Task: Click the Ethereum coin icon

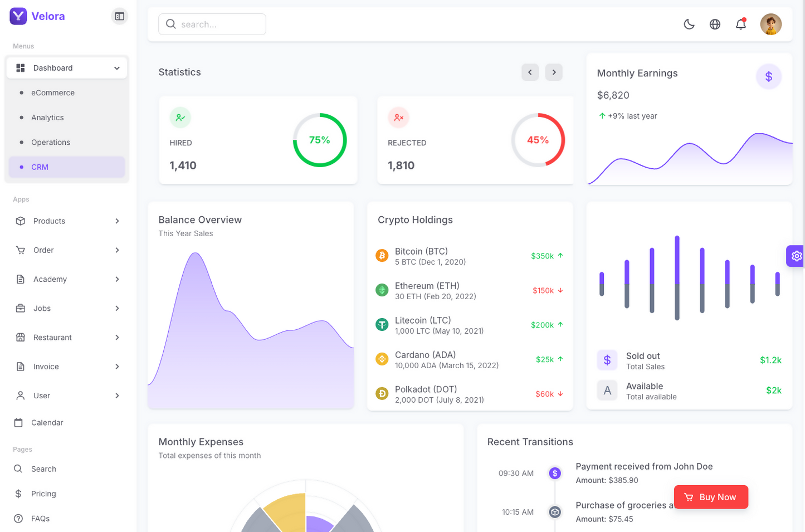Action: coord(382,290)
